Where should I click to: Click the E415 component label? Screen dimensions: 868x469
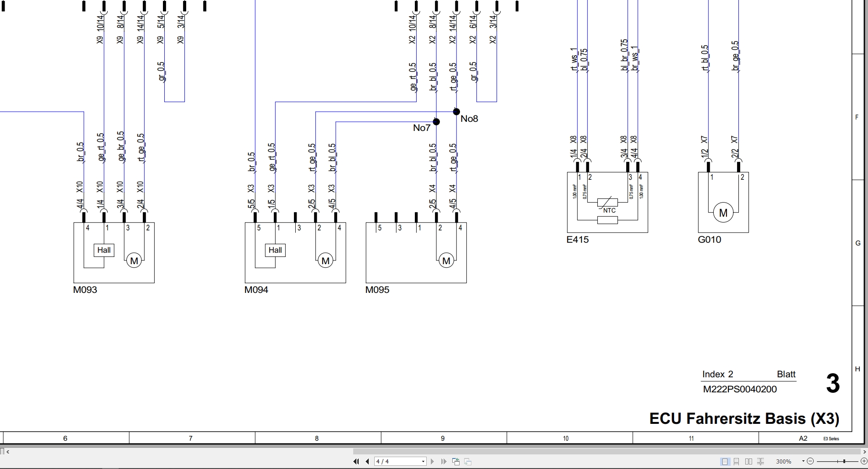(578, 240)
